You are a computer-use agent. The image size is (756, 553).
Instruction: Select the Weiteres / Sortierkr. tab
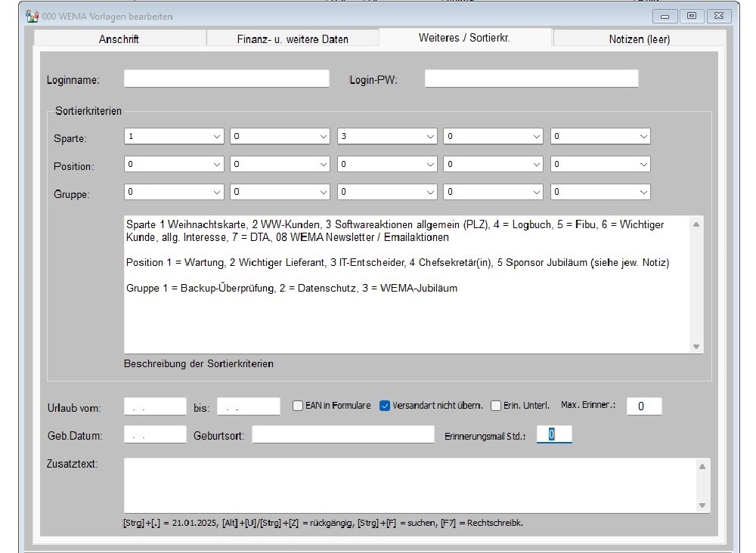click(x=465, y=38)
